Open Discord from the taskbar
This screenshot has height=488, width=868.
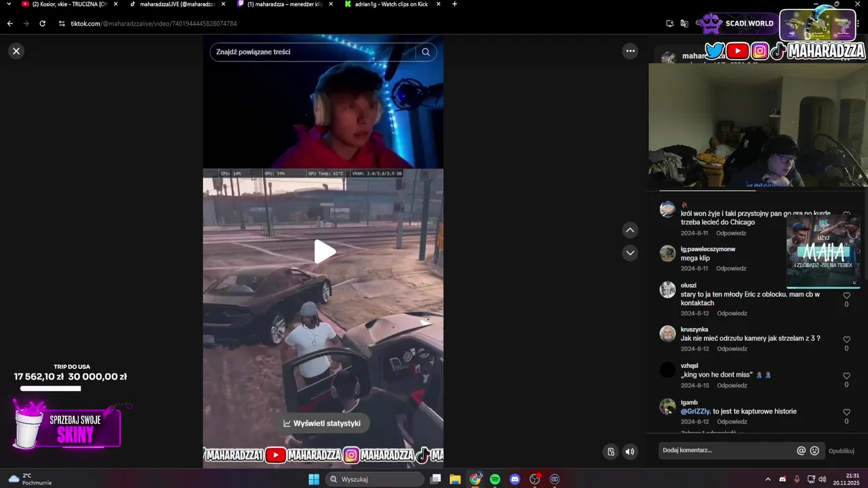515,479
